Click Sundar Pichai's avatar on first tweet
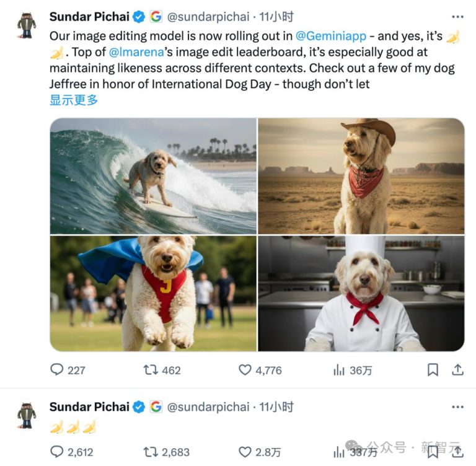Screen dimensions: 476x466 pyautogui.click(x=26, y=25)
